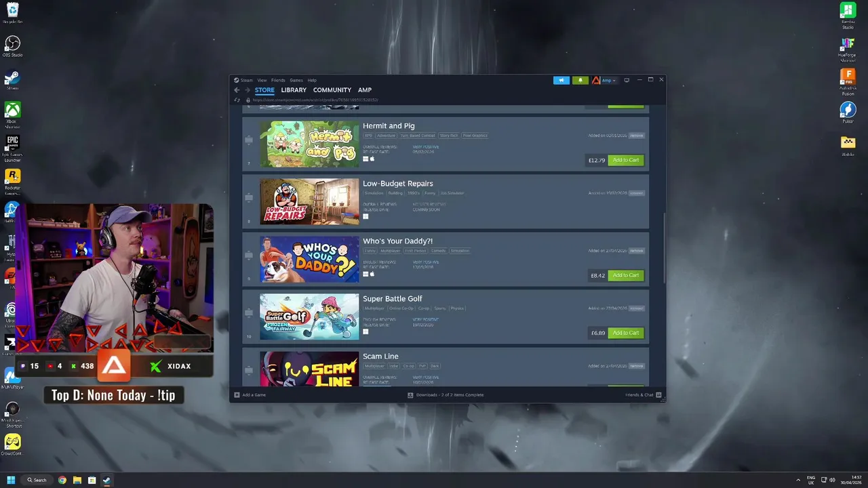The height and width of the screenshot is (488, 868).
Task: Switch to the COMMUNITY tab
Action: (332, 89)
